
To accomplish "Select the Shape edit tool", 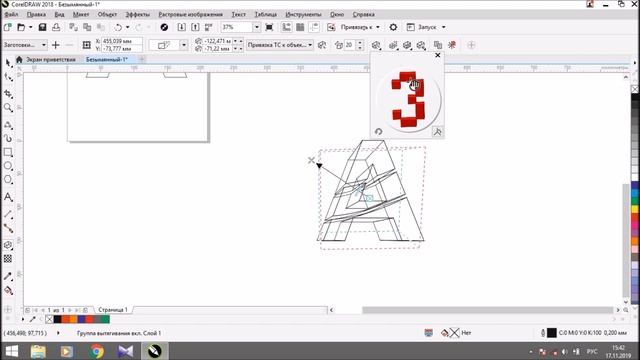I will tap(8, 77).
